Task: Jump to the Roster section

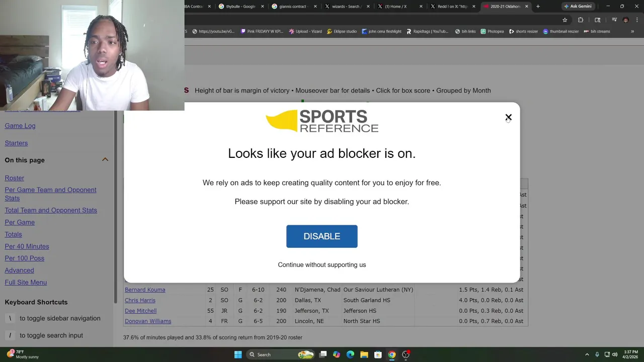Action: pyautogui.click(x=15, y=178)
